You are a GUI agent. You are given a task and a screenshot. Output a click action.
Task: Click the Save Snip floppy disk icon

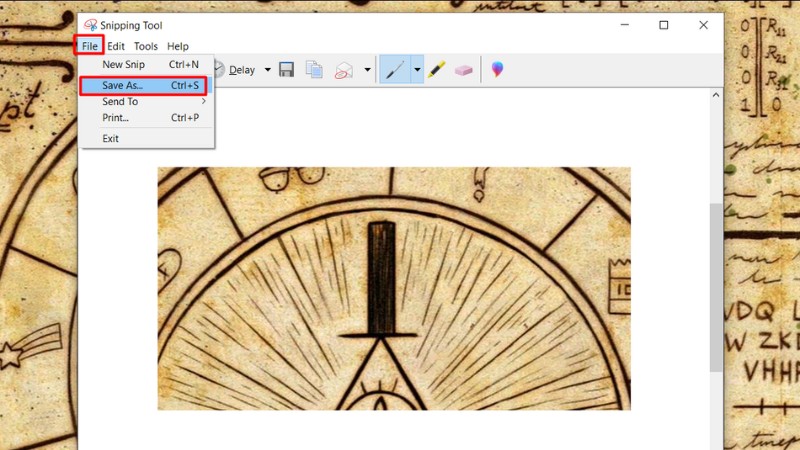(x=286, y=69)
